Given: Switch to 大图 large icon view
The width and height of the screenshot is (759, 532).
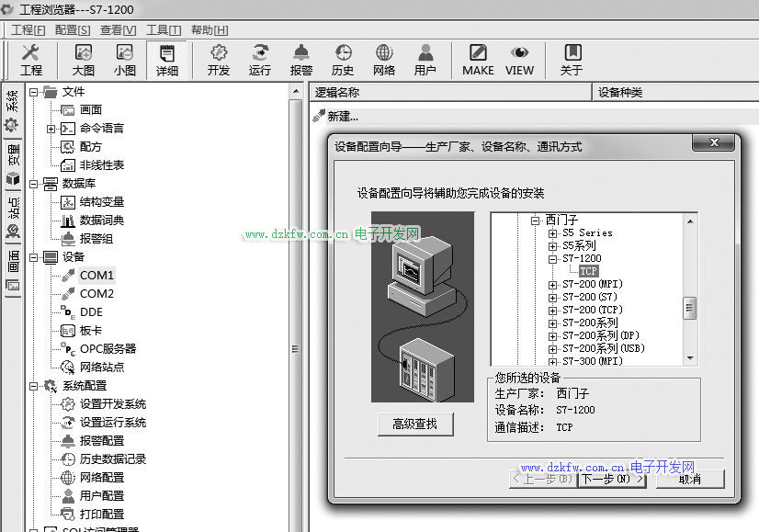Looking at the screenshot, I should click(x=84, y=60).
